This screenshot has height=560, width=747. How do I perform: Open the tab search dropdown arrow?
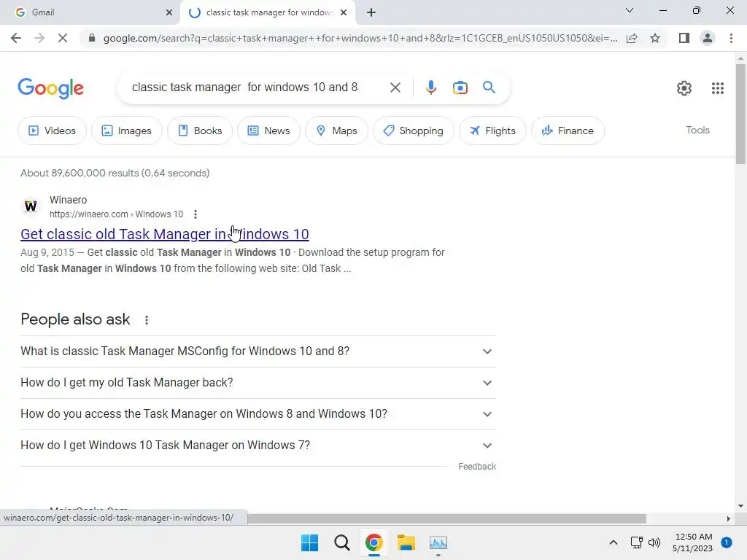[630, 10]
